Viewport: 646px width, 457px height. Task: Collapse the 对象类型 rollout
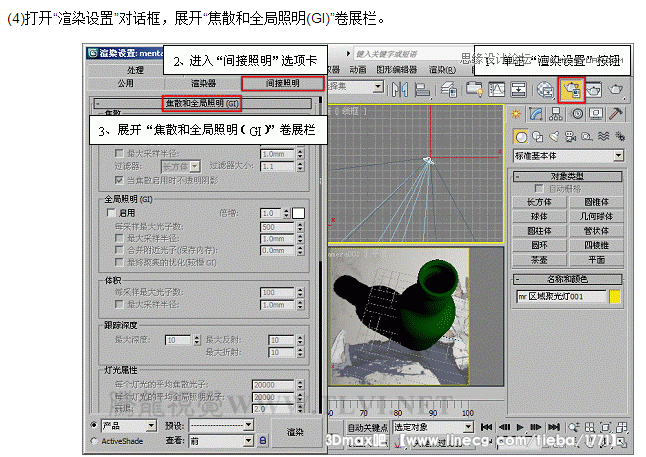click(567, 176)
